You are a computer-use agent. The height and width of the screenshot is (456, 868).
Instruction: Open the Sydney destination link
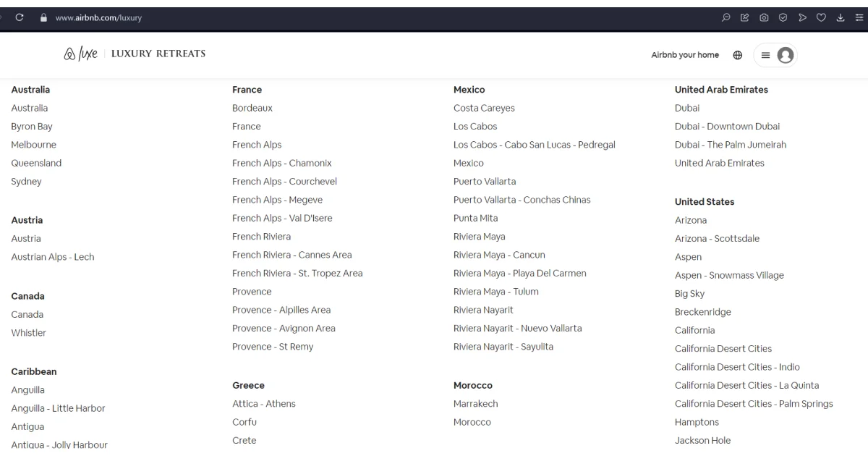coord(27,182)
